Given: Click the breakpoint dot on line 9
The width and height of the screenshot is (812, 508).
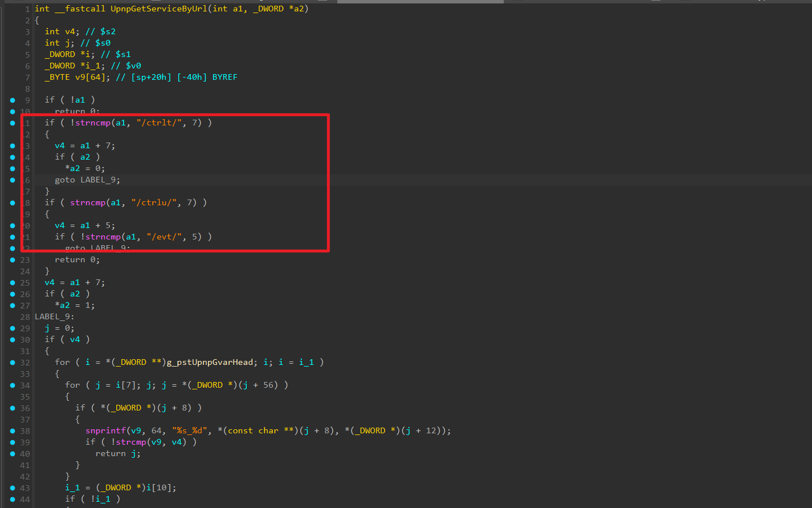Looking at the screenshot, I should click(x=13, y=100).
